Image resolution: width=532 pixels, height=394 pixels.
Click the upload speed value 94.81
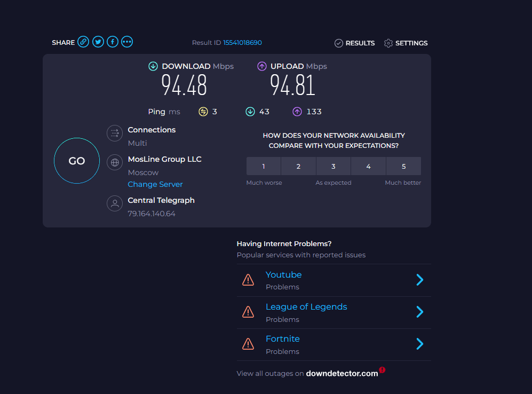292,85
